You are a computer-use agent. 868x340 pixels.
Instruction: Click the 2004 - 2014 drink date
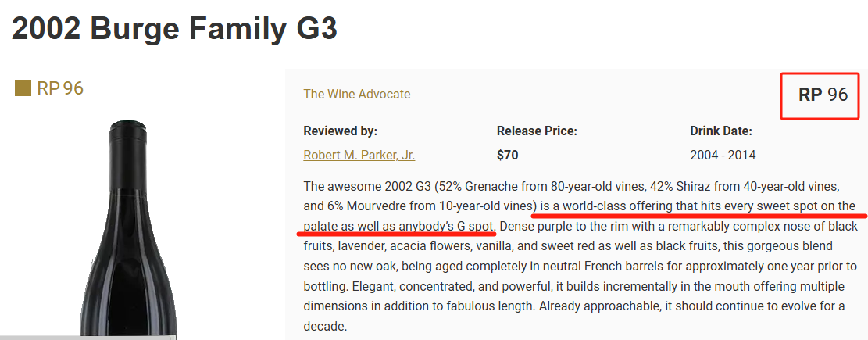[723, 156]
